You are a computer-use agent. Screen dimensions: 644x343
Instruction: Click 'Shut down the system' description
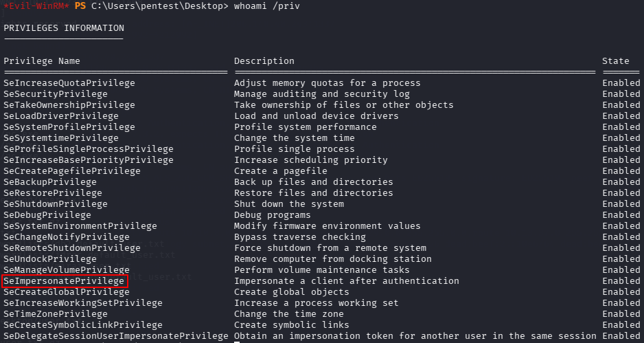point(289,204)
